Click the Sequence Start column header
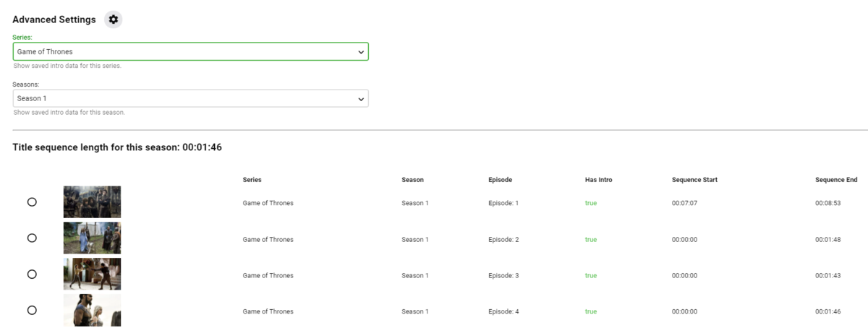The image size is (868, 333). (694, 180)
